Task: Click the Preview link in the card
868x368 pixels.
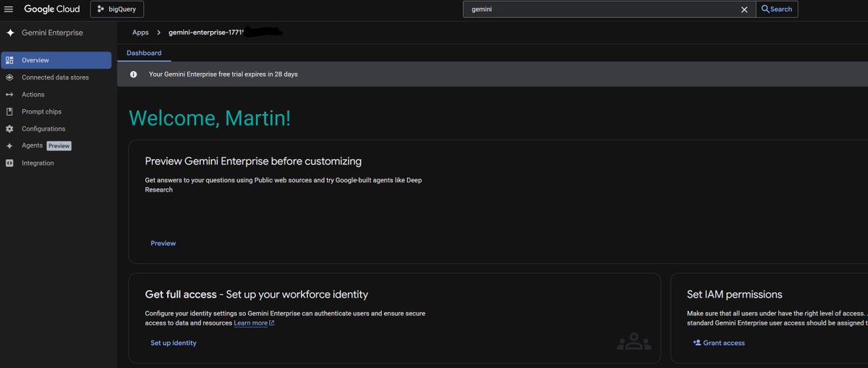Action: pyautogui.click(x=163, y=243)
